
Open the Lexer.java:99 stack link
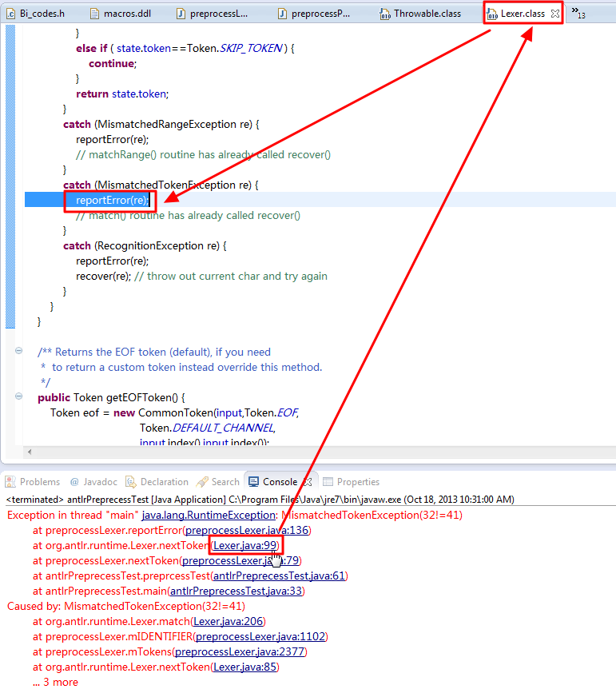[x=245, y=545]
